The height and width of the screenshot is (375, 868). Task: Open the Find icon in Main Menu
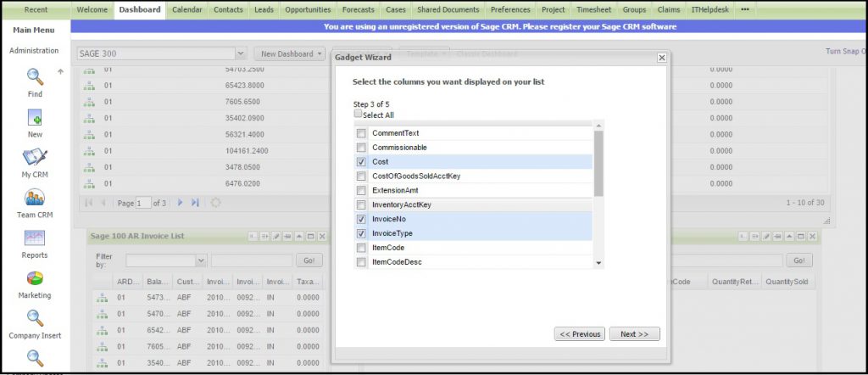click(x=35, y=77)
